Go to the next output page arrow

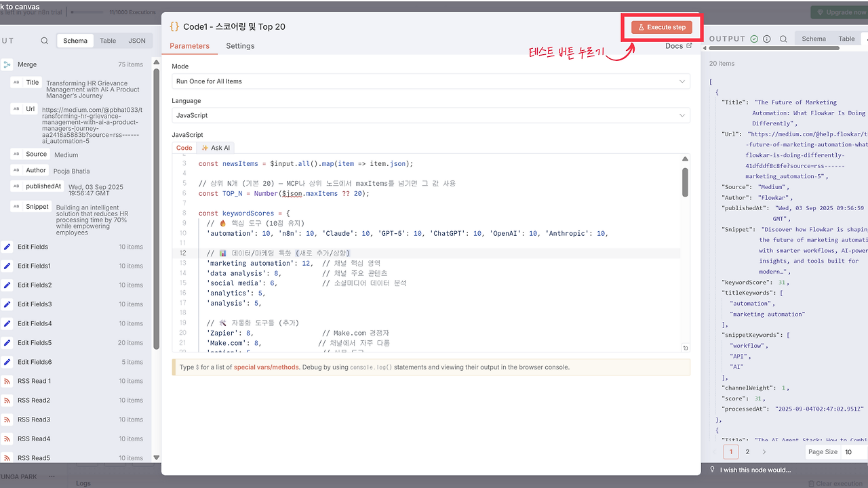pyautogui.click(x=764, y=452)
